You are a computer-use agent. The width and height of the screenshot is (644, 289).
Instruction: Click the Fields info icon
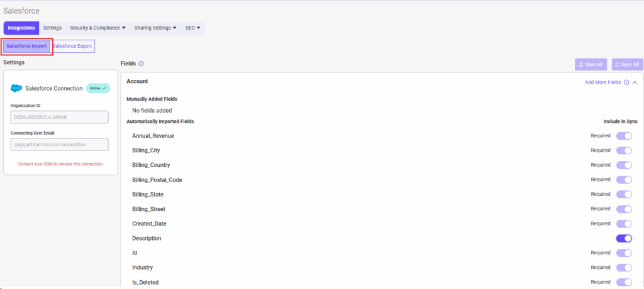pyautogui.click(x=141, y=64)
